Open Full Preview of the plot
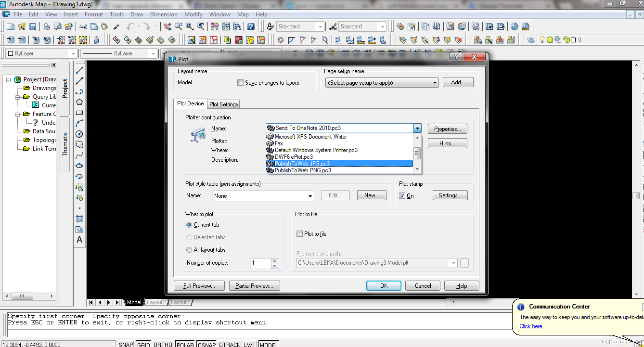This screenshot has width=644, height=347. (x=199, y=286)
